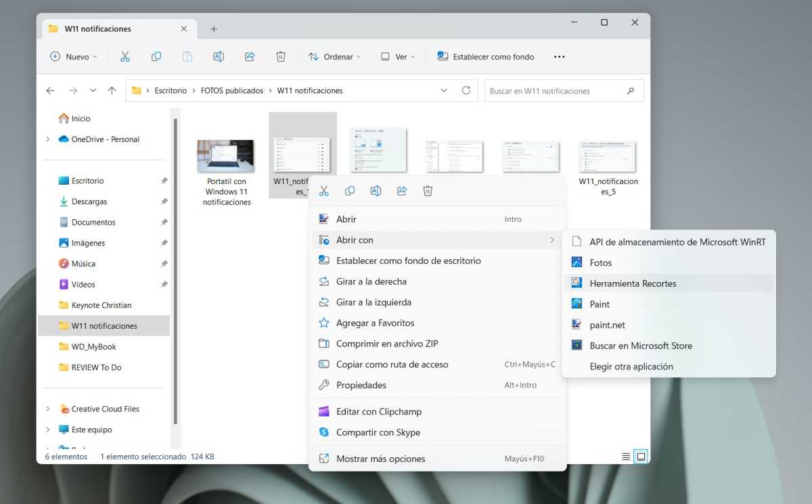812x504 pixels.
Task: Expand Este equipo tree node
Action: pos(47,430)
